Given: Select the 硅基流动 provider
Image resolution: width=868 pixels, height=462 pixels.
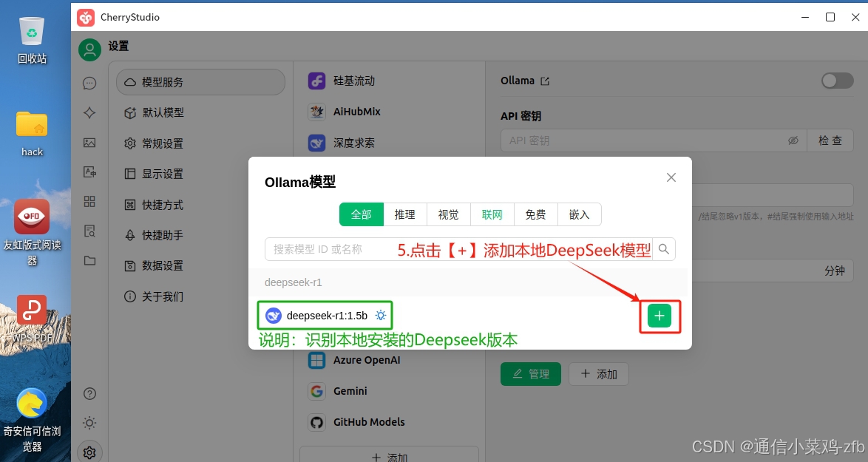Looking at the screenshot, I should pos(389,81).
